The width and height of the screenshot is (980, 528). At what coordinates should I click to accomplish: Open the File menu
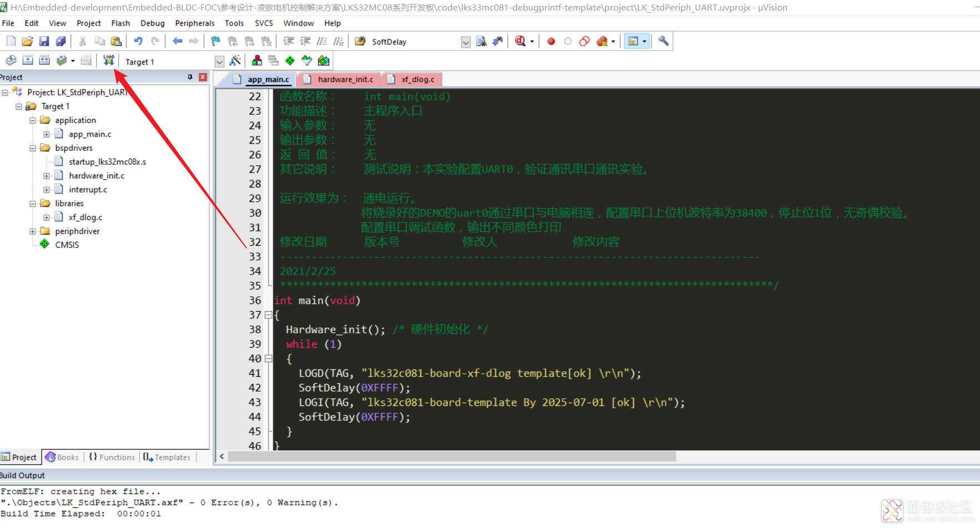(x=8, y=23)
